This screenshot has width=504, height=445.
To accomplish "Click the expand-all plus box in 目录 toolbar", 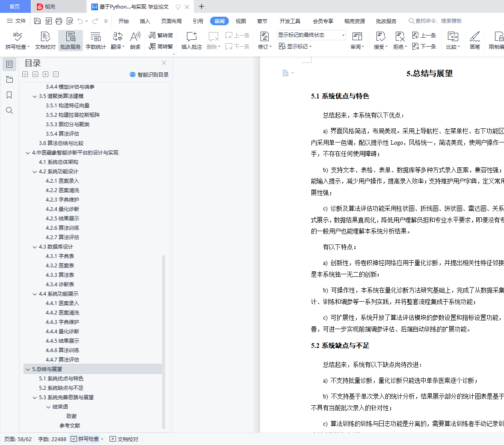I will tap(46, 74).
